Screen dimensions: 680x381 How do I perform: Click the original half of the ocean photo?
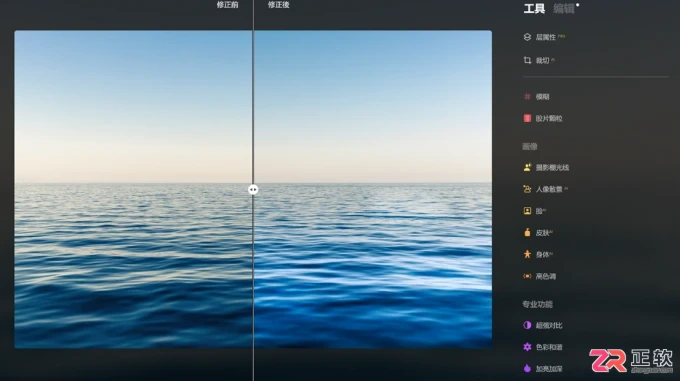point(133,189)
